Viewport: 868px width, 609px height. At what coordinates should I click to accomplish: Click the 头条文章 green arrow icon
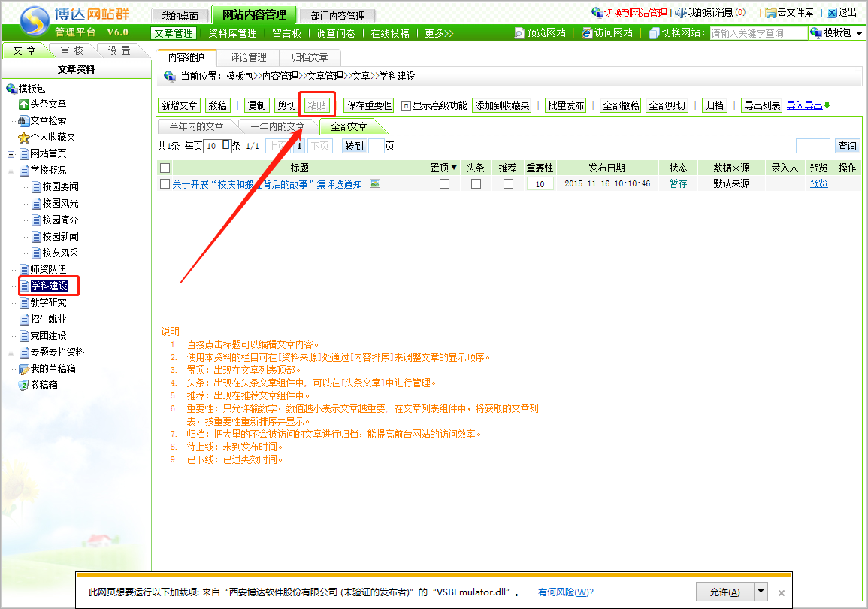pos(24,104)
